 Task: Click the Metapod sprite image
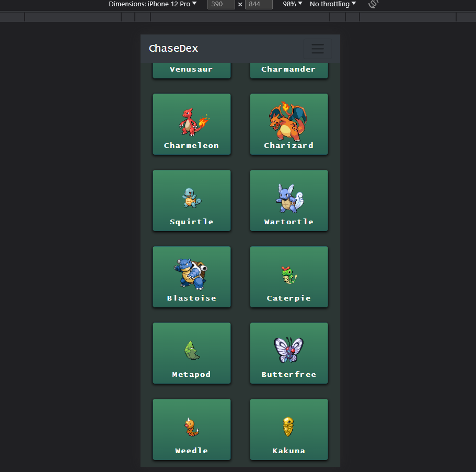tap(192, 349)
